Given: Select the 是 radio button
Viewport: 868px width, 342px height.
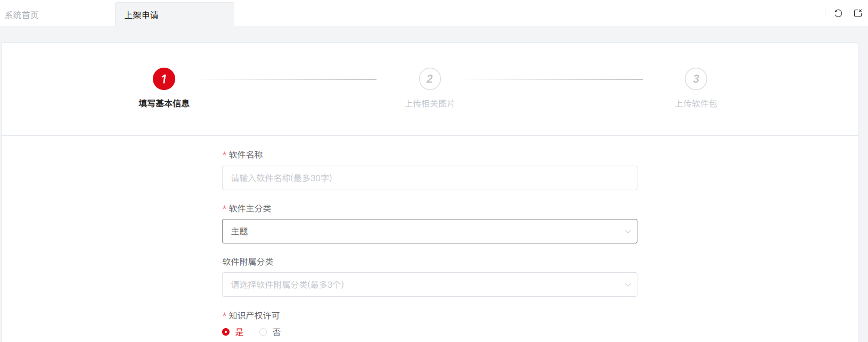Looking at the screenshot, I should pos(226,332).
